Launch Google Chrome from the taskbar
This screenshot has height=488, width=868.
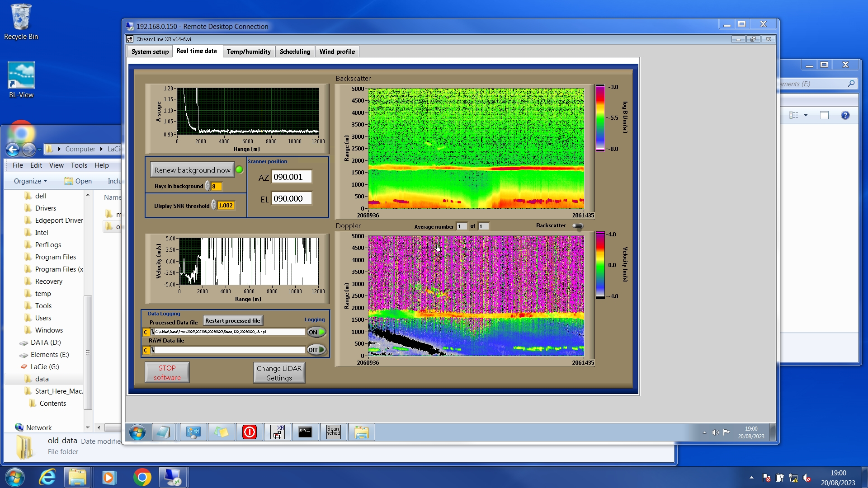point(142,477)
